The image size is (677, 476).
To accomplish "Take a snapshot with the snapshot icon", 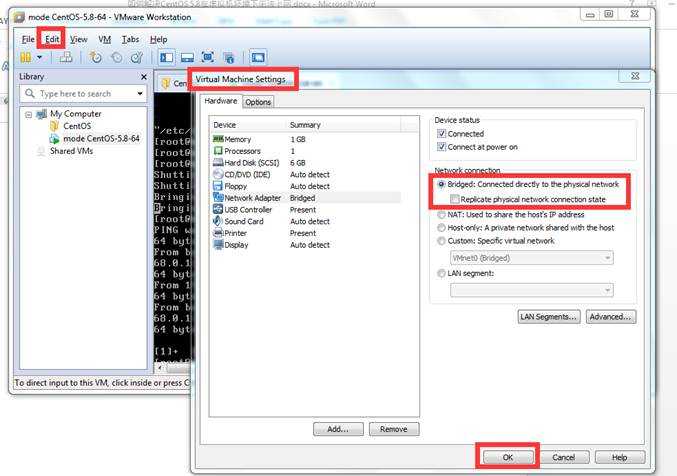I will pyautogui.click(x=95, y=57).
